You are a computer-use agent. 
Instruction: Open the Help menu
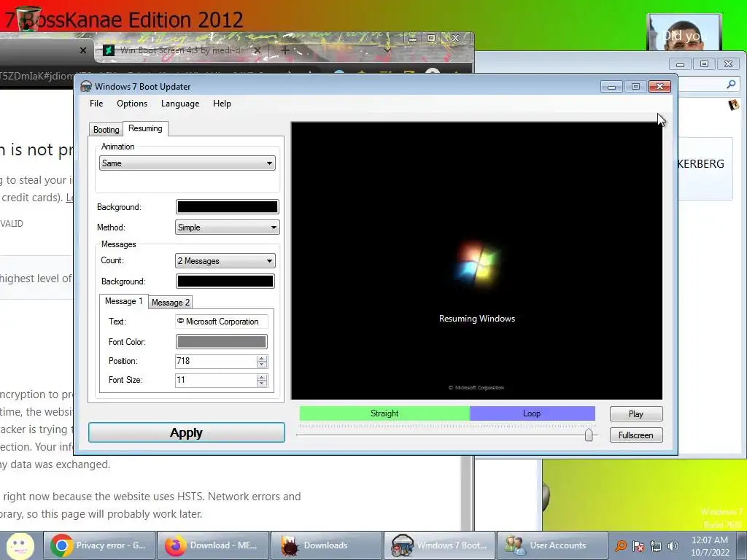222,104
